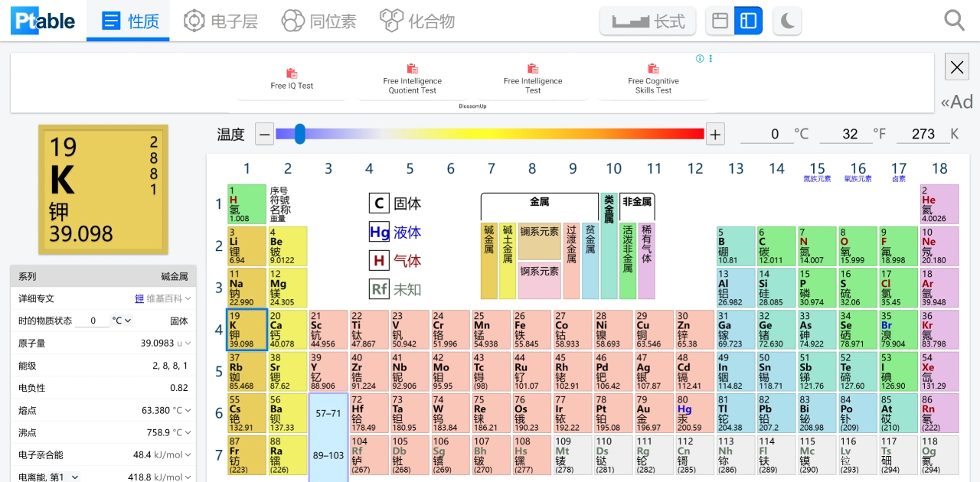980x482 pixels.
Task: Open electron affinity kJ/mol dropdown
Action: point(173,454)
